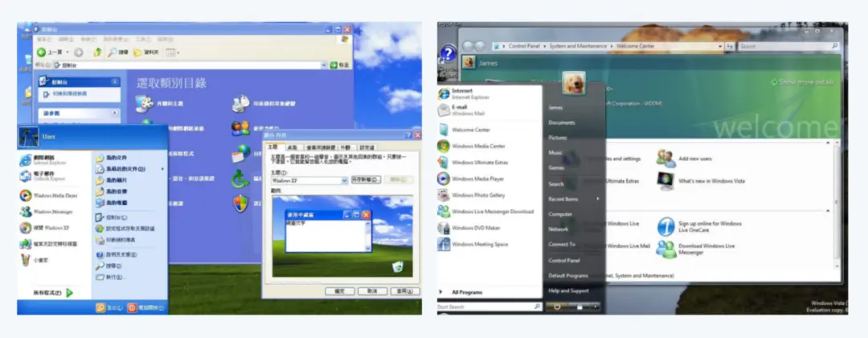Open Windows Live Messenger Download

486,211
